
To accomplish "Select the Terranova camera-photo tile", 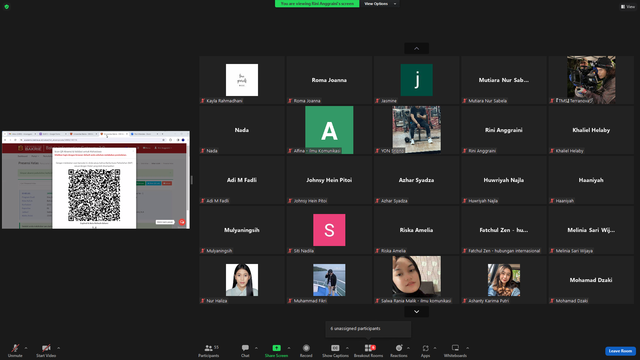I will (591, 80).
